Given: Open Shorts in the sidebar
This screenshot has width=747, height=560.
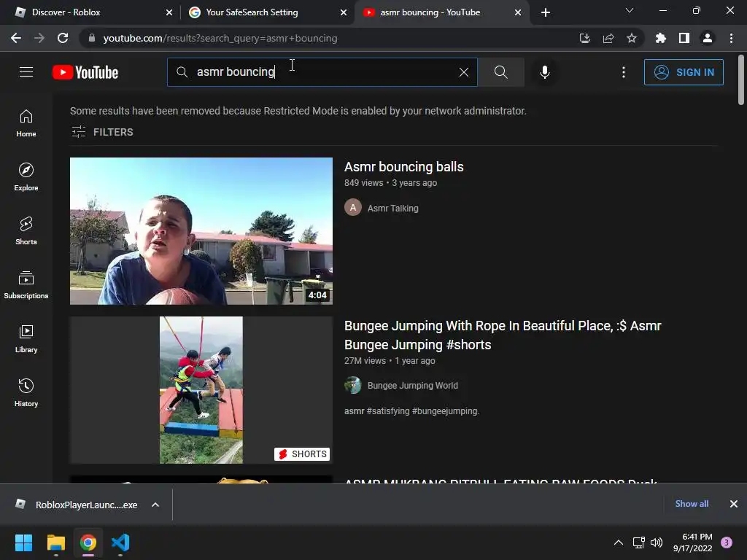Looking at the screenshot, I should [x=26, y=231].
